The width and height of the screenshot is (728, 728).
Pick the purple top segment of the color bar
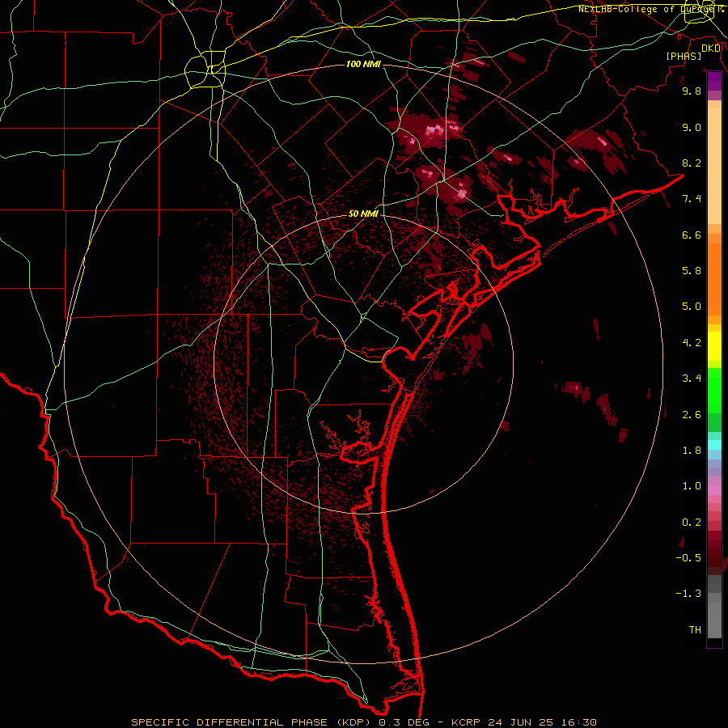[x=714, y=81]
